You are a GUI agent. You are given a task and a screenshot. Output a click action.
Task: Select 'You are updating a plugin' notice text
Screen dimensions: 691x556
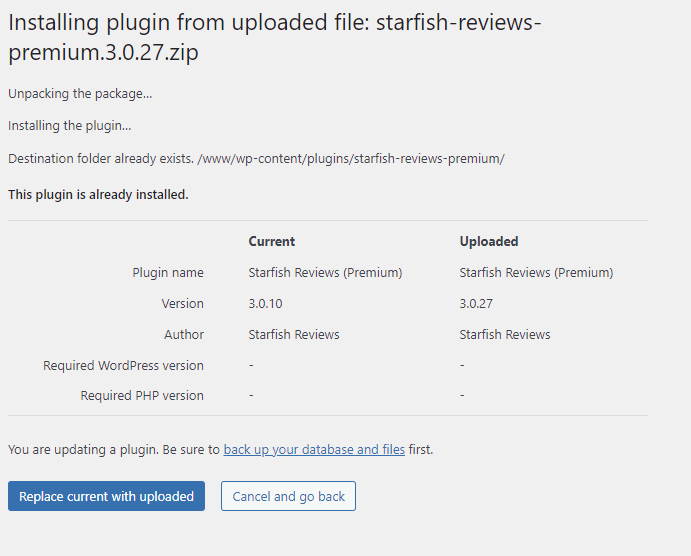(x=221, y=449)
